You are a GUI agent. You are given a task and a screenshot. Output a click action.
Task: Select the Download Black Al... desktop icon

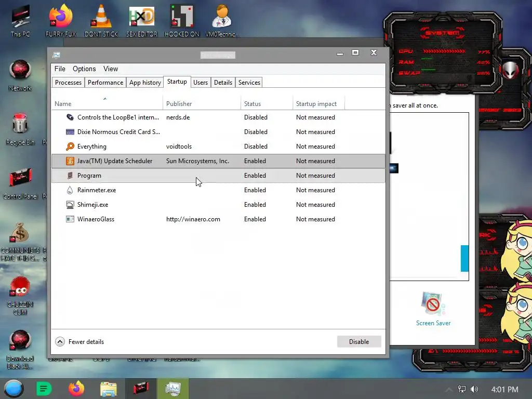coord(20,350)
